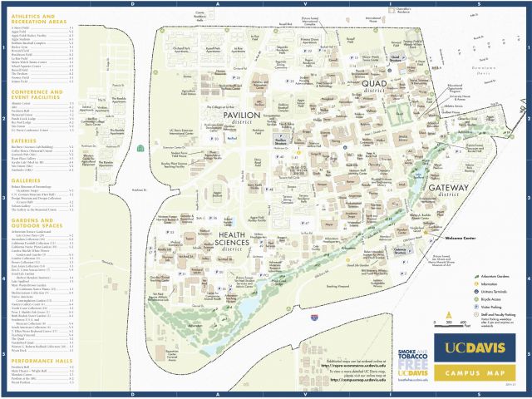Click the Arboretum Gardens leaf icon in legend
This screenshot has width=532, height=399.
[x=476, y=277]
